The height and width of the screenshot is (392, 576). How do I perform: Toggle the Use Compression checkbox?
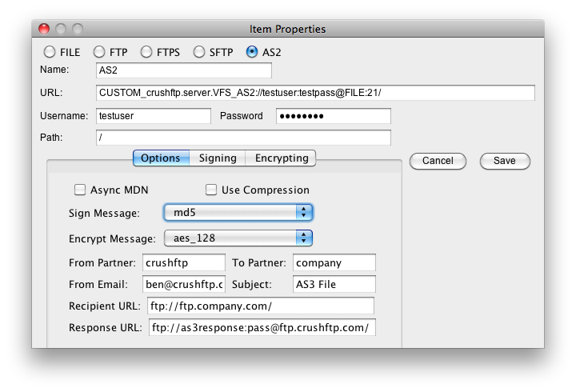(211, 190)
